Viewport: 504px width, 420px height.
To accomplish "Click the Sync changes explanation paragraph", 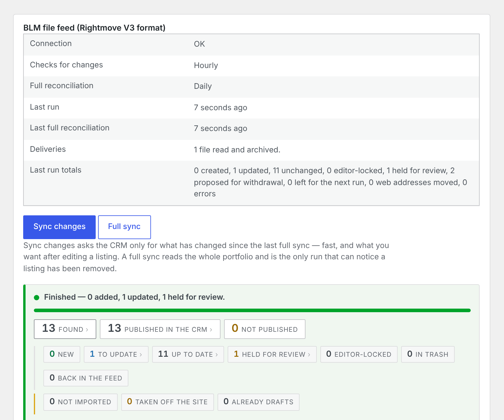I will [x=206, y=257].
